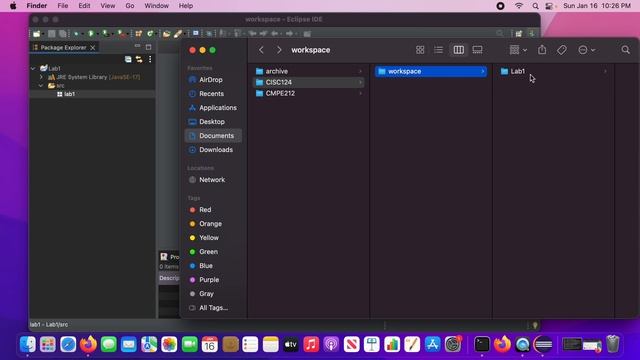This screenshot has height=360, width=640.
Task: Open the Go menu in menu bar
Action: coord(130,6)
